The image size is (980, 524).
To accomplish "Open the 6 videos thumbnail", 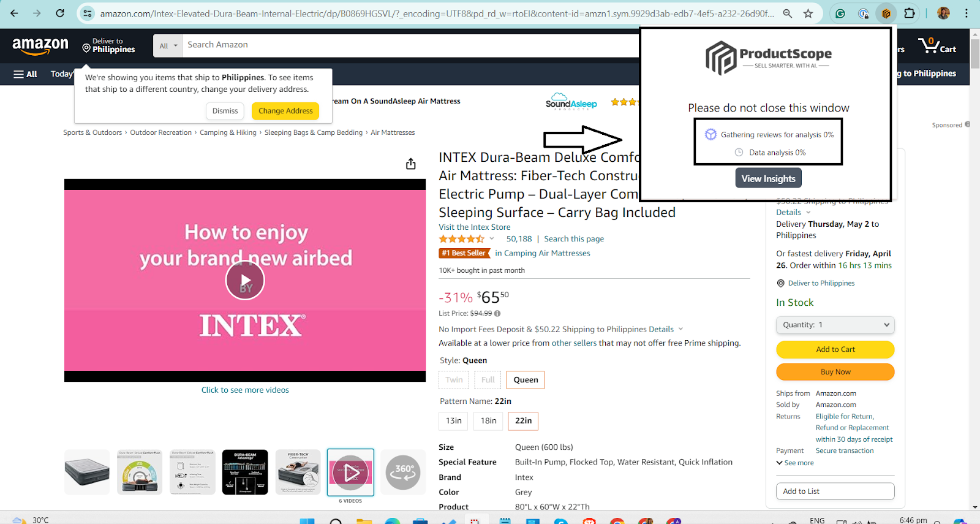I will click(350, 473).
